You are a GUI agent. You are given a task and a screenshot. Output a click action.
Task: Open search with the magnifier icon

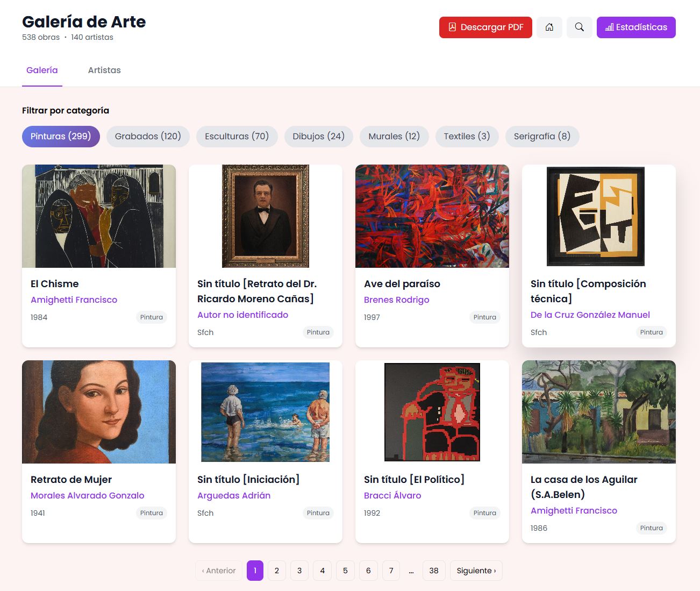click(579, 27)
